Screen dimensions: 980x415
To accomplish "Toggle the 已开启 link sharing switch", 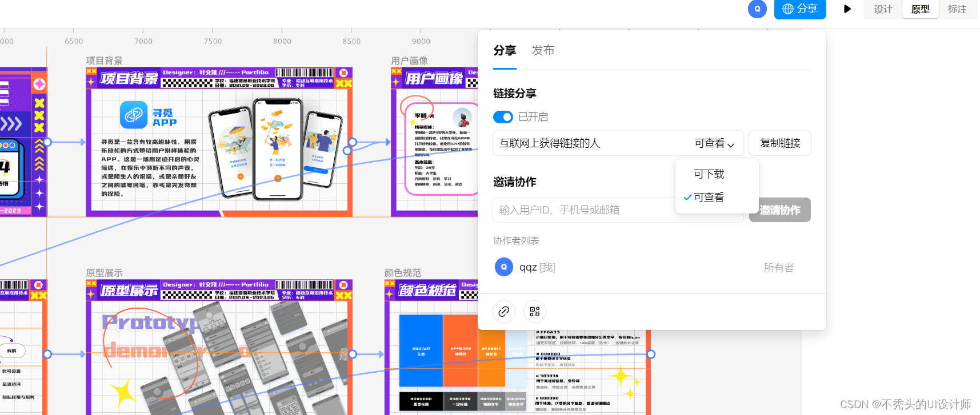I will pyautogui.click(x=503, y=117).
